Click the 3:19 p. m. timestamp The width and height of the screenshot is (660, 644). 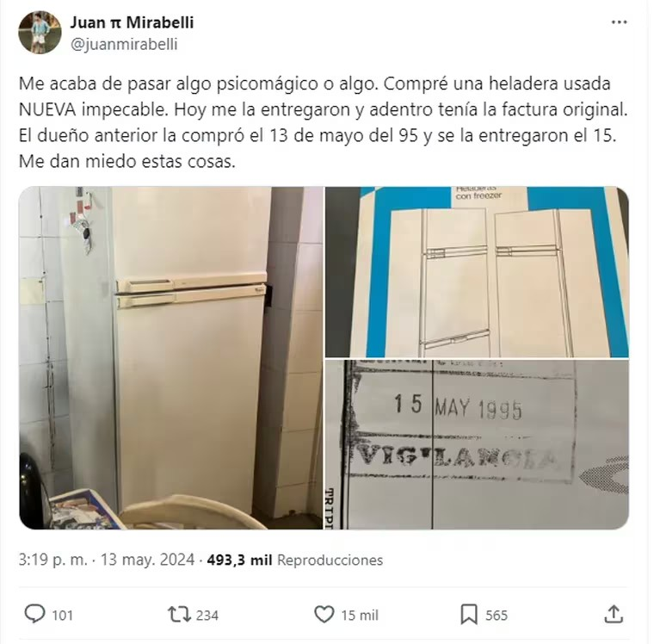tap(53, 560)
